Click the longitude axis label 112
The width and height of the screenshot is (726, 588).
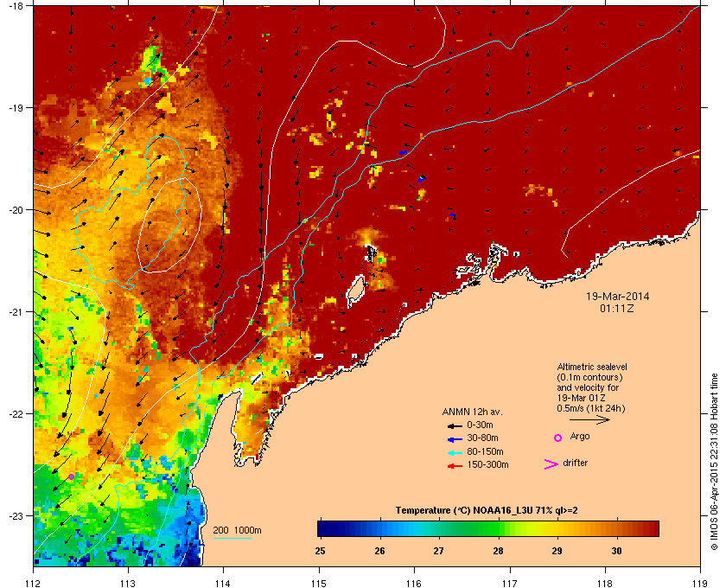tap(34, 584)
